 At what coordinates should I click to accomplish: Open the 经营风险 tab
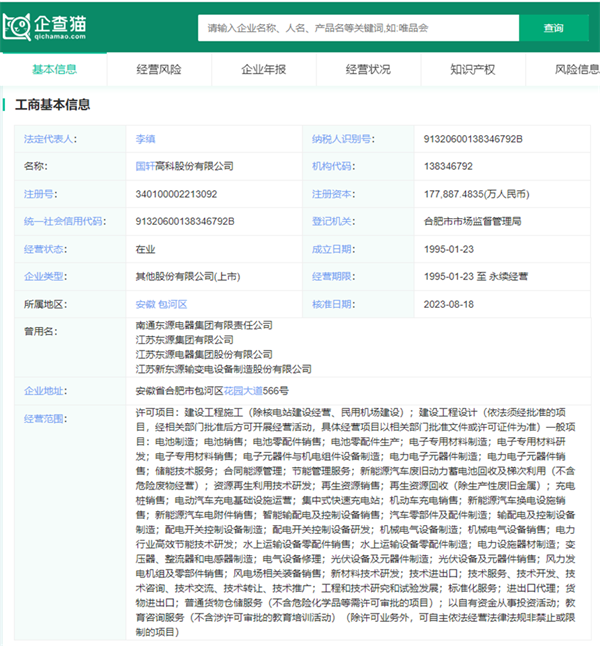click(x=159, y=69)
